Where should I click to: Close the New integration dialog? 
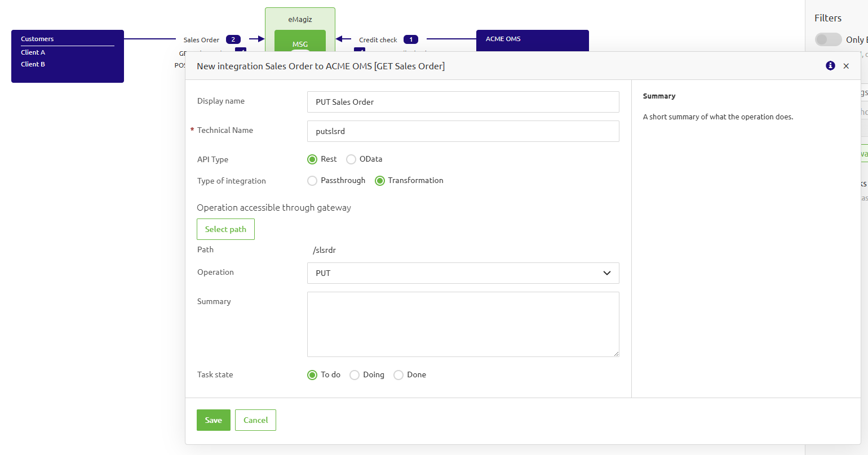click(846, 66)
